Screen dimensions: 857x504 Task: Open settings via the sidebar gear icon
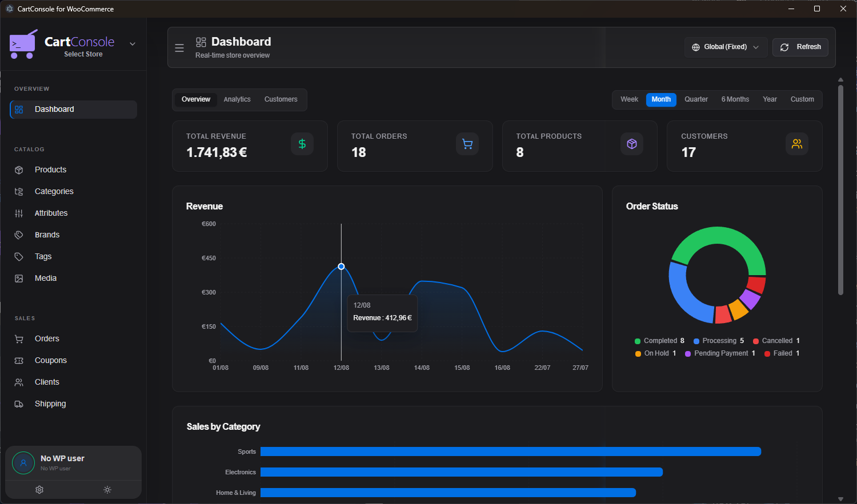point(39,490)
